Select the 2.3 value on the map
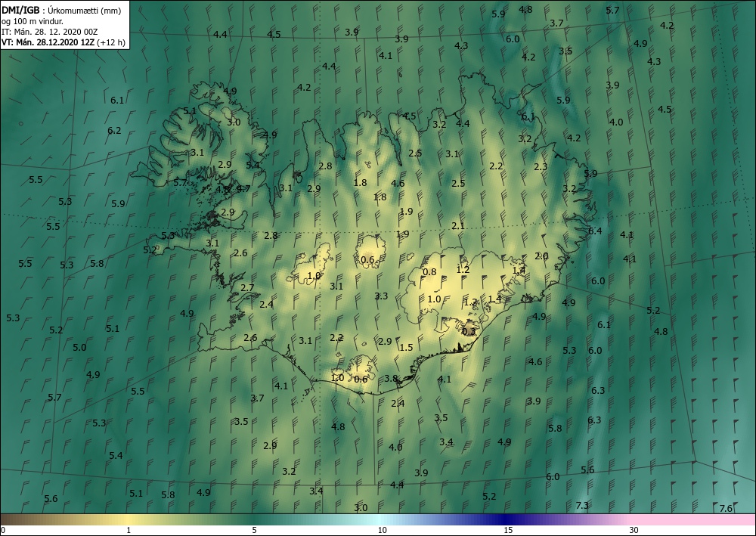 tap(541, 167)
